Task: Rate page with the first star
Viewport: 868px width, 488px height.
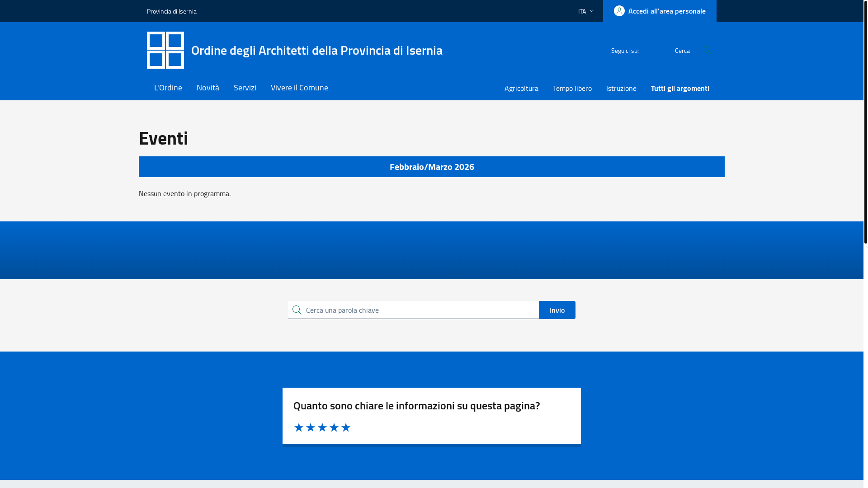Action: click(x=298, y=427)
